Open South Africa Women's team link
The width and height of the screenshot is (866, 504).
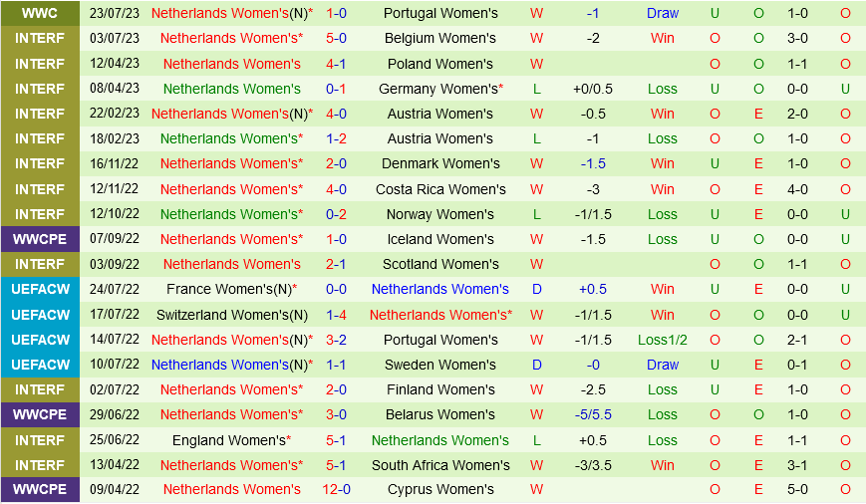pos(439,465)
